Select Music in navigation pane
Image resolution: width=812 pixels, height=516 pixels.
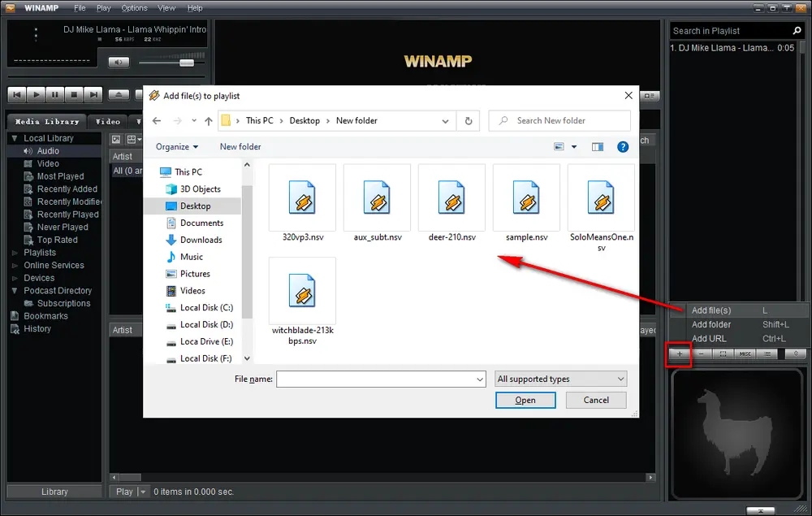click(191, 257)
